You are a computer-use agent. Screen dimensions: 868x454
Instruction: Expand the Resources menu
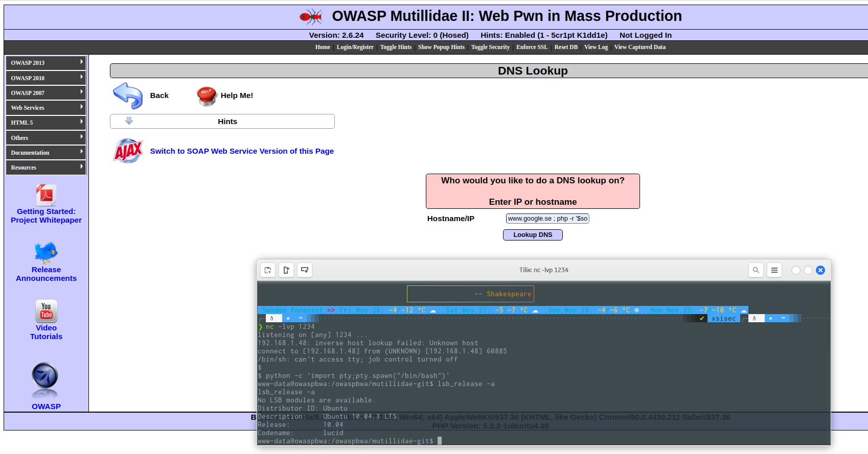[46, 168]
